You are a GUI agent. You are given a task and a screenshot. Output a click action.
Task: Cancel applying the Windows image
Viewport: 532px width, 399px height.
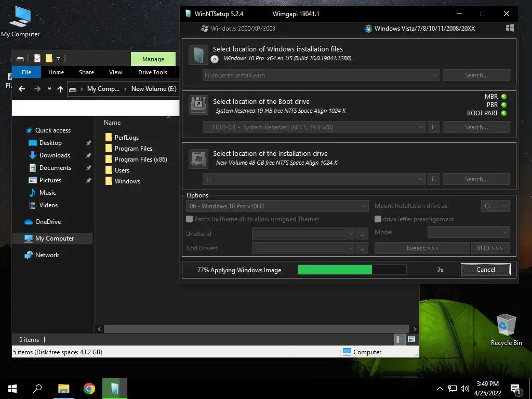point(486,270)
